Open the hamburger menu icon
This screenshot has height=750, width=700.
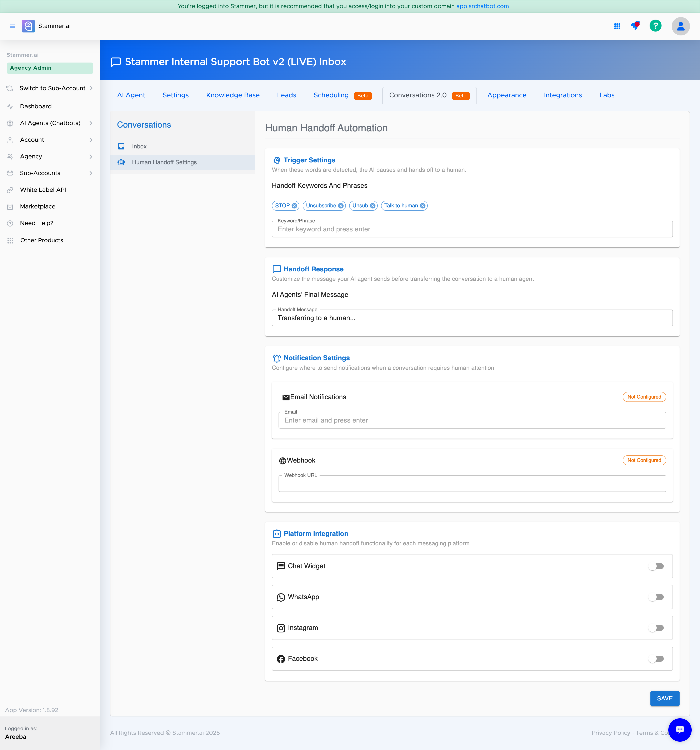point(12,26)
